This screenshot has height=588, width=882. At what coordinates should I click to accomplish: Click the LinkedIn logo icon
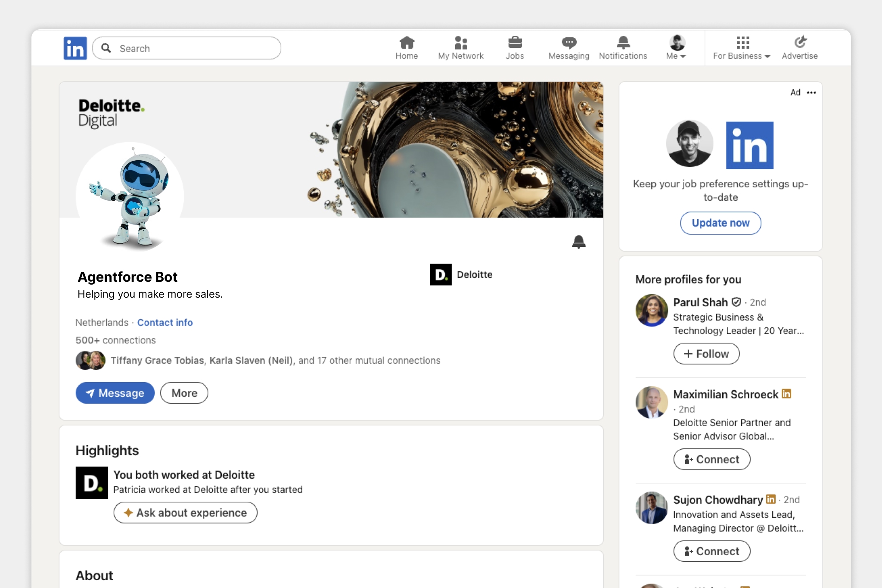coord(75,48)
